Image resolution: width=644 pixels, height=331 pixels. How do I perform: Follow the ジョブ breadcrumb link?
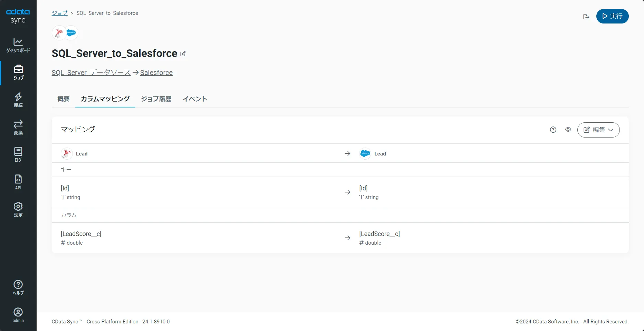(60, 13)
